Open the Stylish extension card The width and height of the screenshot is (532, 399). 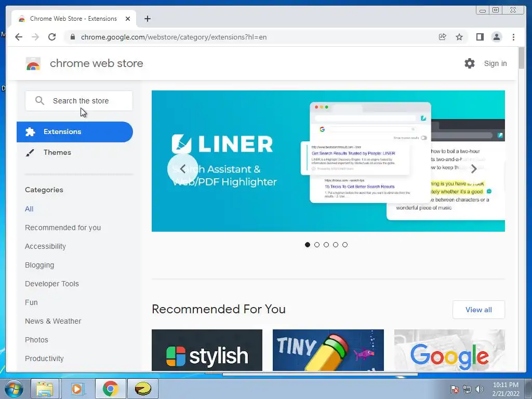(x=207, y=350)
